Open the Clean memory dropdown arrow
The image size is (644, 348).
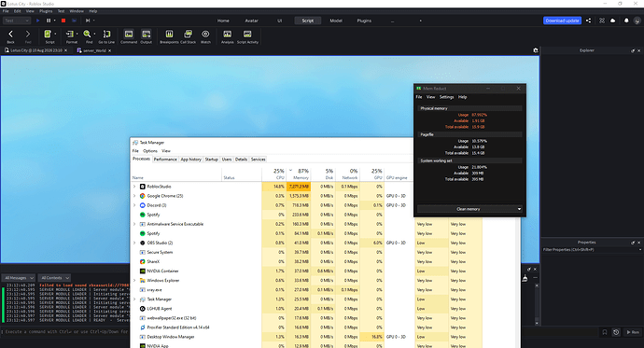tap(519, 209)
